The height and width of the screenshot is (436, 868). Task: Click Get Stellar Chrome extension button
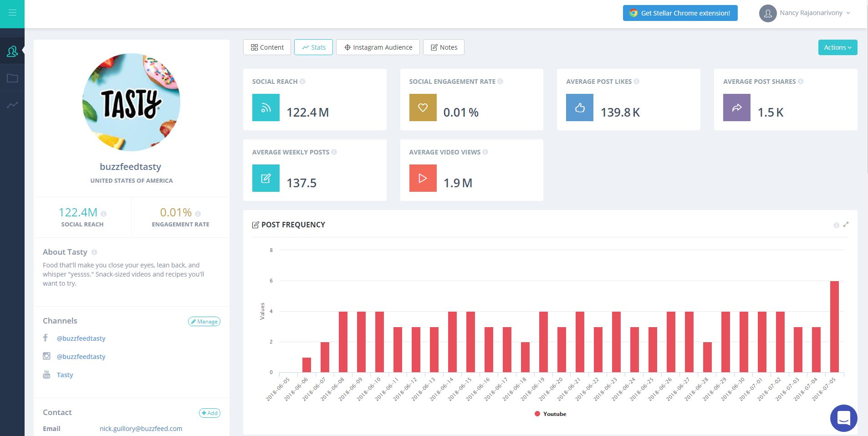[680, 13]
